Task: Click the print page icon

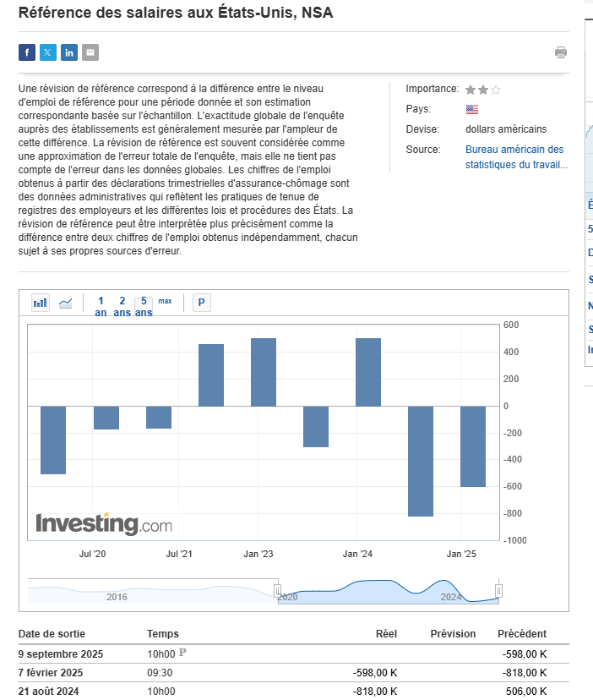Action: point(561,52)
